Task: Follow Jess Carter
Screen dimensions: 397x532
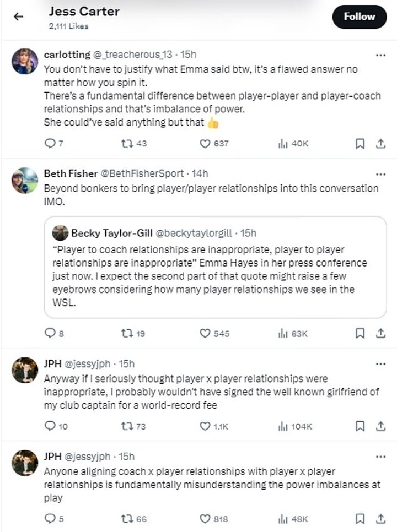Action: click(359, 17)
